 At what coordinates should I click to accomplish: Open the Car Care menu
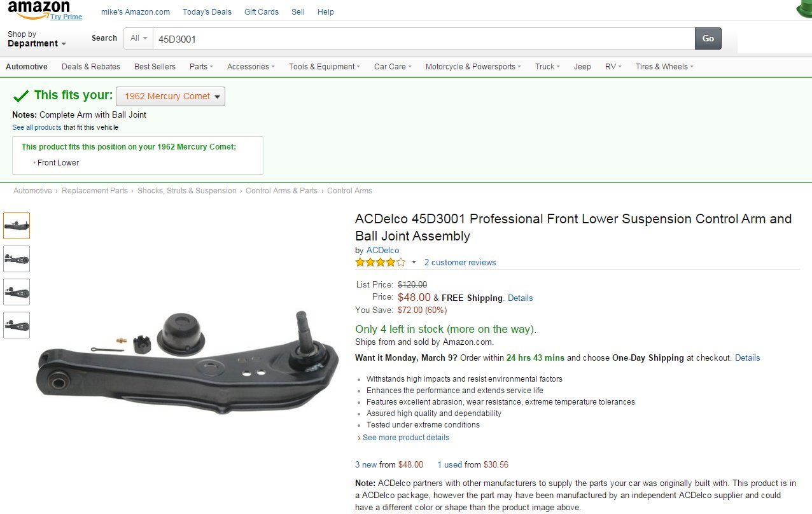pyautogui.click(x=393, y=67)
